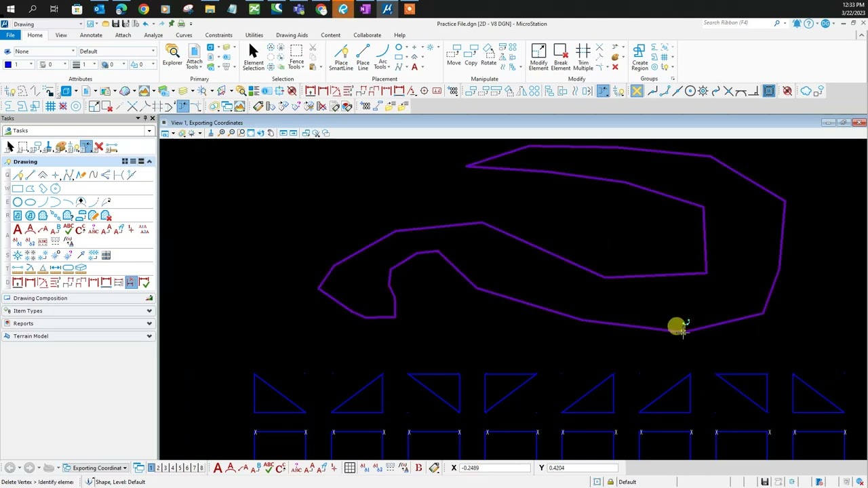
Task: Select the Fence tool in Tasks main toolbar
Action: pyautogui.click(x=23, y=147)
